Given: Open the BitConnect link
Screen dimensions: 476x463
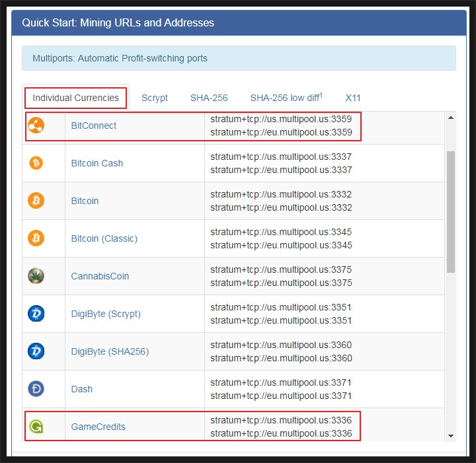Looking at the screenshot, I should pyautogui.click(x=93, y=125).
